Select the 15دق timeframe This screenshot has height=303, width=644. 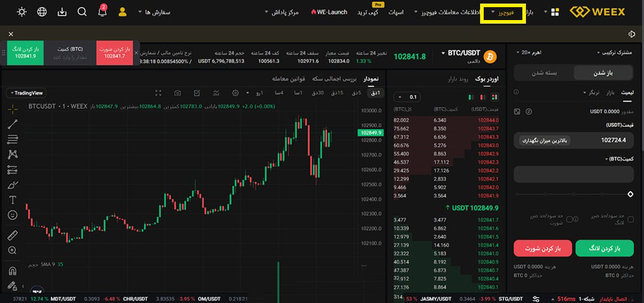click(337, 93)
